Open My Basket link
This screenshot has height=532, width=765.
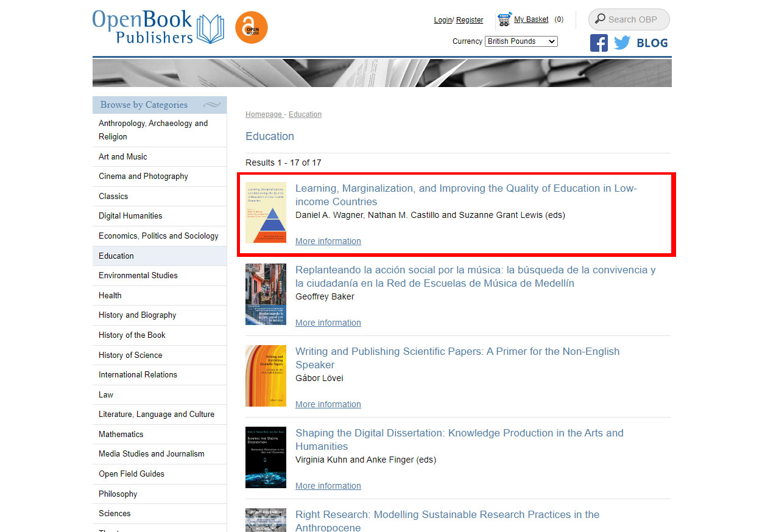click(x=531, y=19)
